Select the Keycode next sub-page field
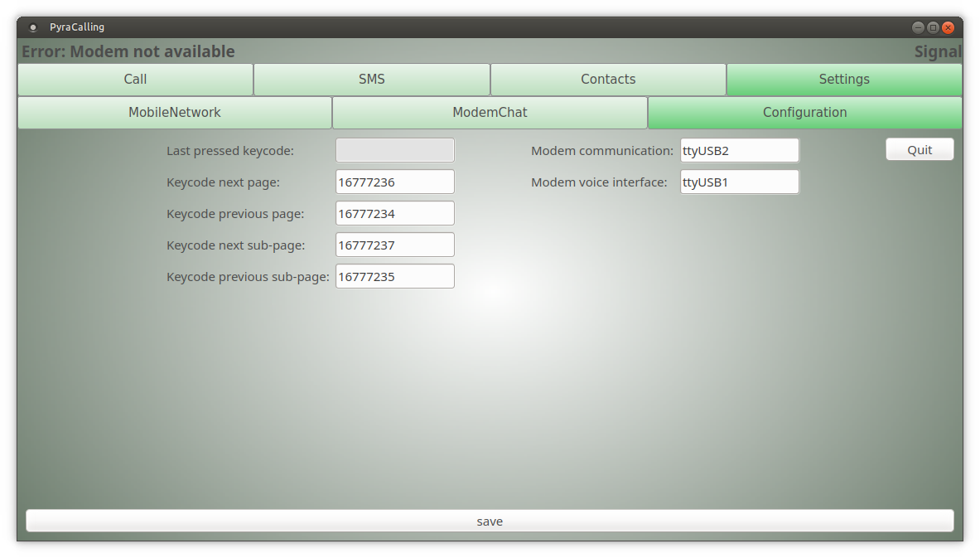This screenshot has width=980, height=558. (x=395, y=245)
